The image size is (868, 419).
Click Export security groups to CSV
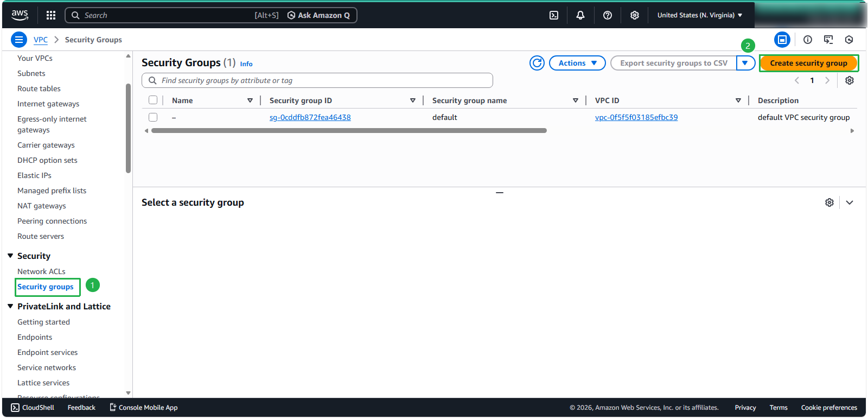click(x=674, y=63)
